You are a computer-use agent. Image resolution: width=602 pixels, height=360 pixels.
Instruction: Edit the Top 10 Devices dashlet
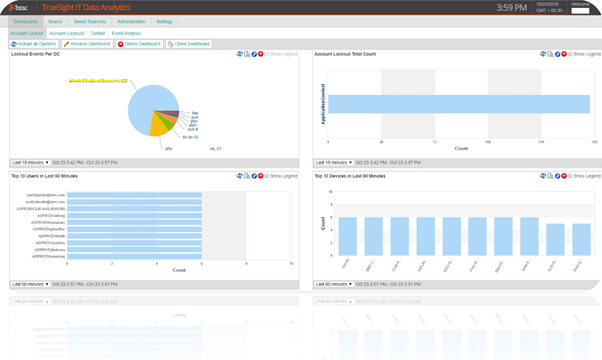[557, 176]
